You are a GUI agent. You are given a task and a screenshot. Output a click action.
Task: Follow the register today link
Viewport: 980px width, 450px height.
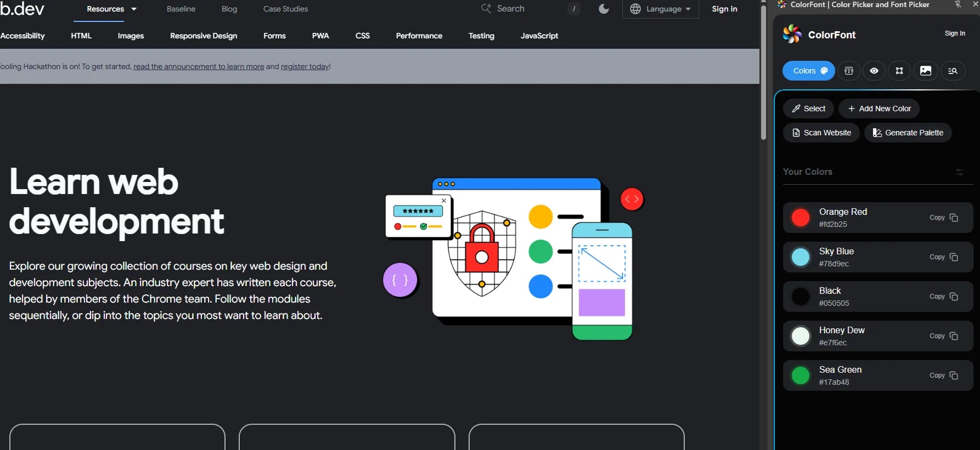tap(305, 67)
